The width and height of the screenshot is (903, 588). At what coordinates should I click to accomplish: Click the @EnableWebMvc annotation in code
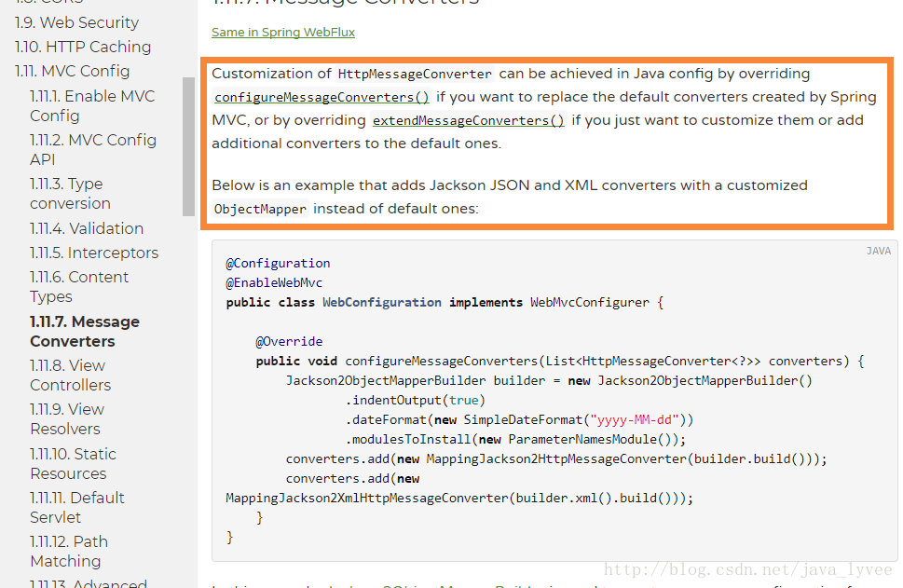(274, 282)
